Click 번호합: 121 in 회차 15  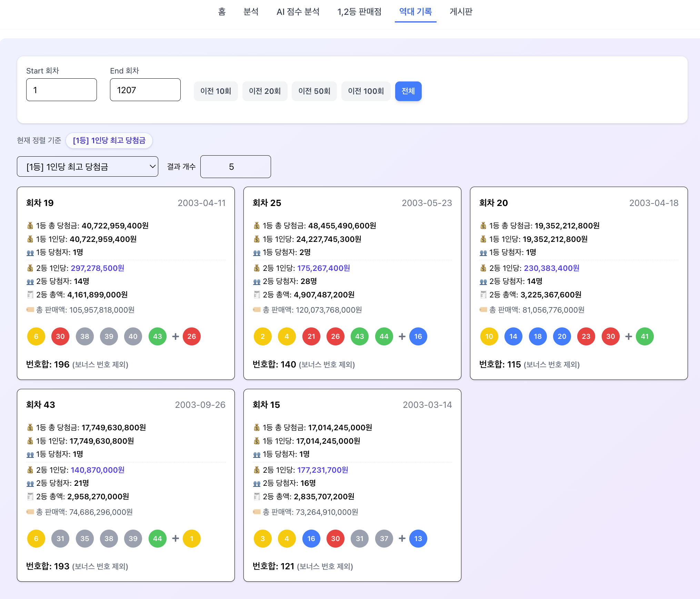[273, 566]
